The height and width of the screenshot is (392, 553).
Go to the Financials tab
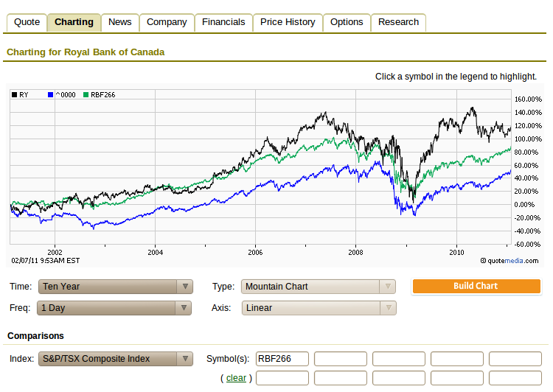(223, 22)
